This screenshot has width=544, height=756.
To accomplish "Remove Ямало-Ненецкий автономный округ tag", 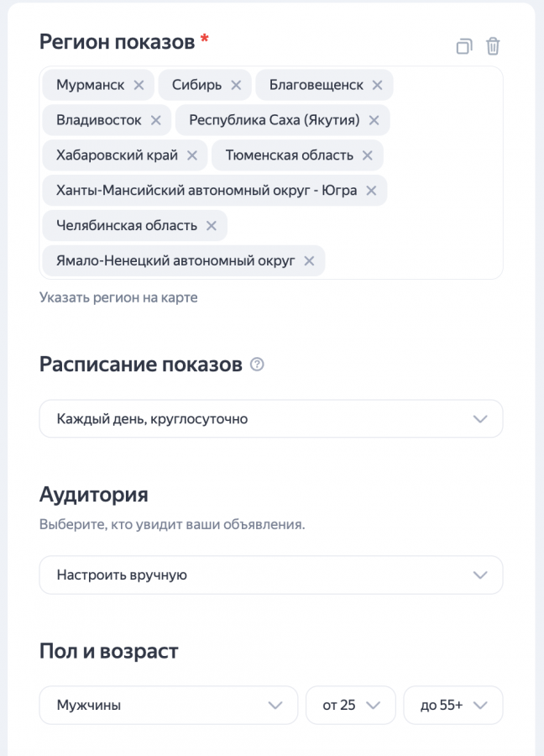I will coord(309,261).
